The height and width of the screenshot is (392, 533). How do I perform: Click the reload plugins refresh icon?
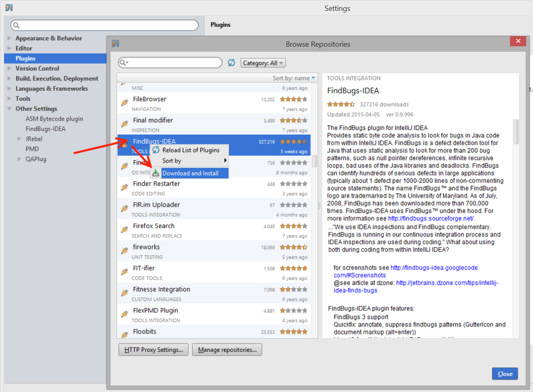tap(232, 63)
